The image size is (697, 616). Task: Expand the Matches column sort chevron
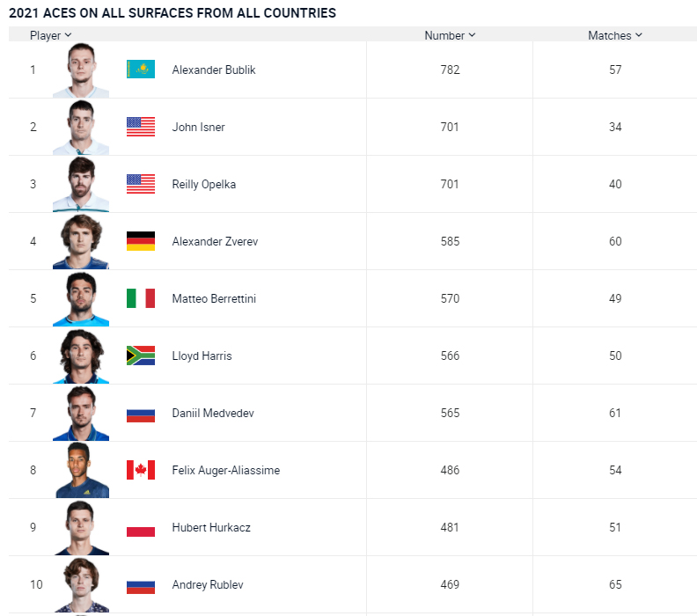[x=638, y=35]
